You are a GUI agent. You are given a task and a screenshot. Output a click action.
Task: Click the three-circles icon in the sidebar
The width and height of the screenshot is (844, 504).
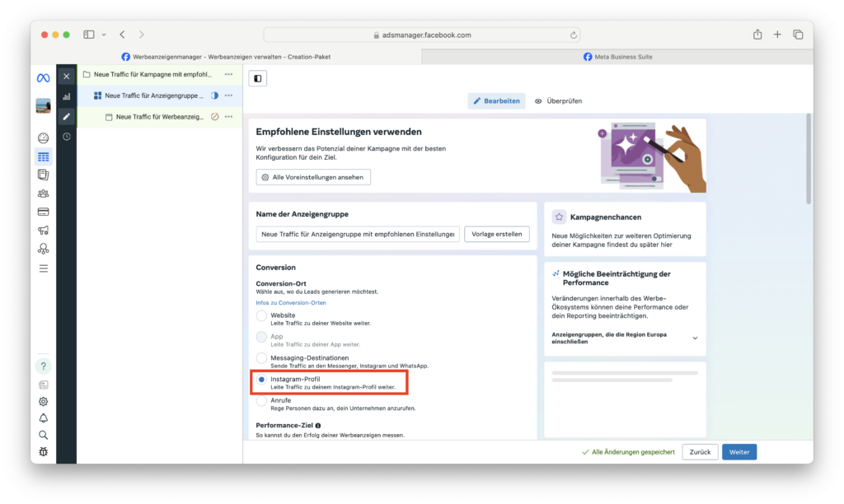[x=43, y=249]
